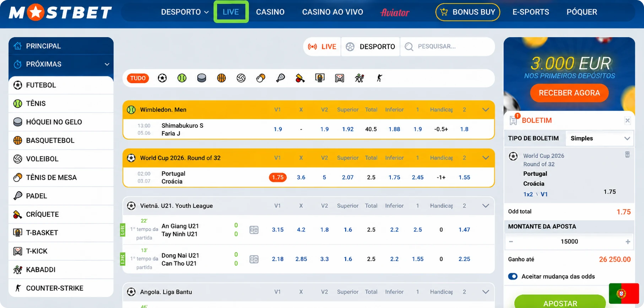Click the bet amount 15000 field

[x=569, y=242]
